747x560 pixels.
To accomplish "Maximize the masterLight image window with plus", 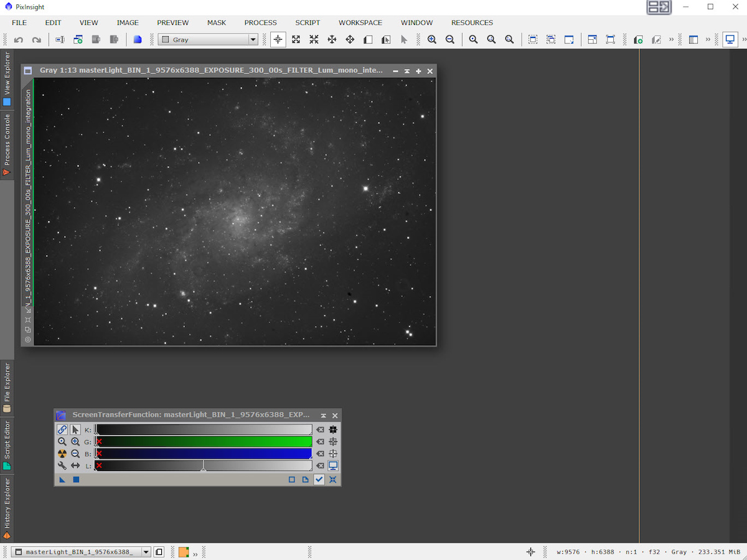I will point(418,71).
